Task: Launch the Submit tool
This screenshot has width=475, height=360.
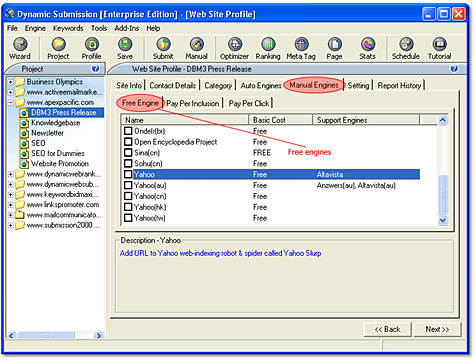Action: [x=163, y=48]
